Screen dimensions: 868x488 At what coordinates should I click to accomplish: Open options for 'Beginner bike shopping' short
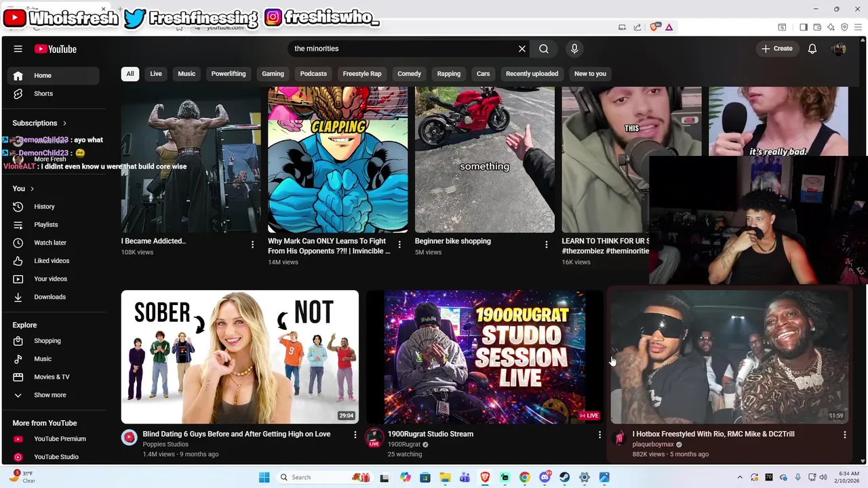(547, 244)
